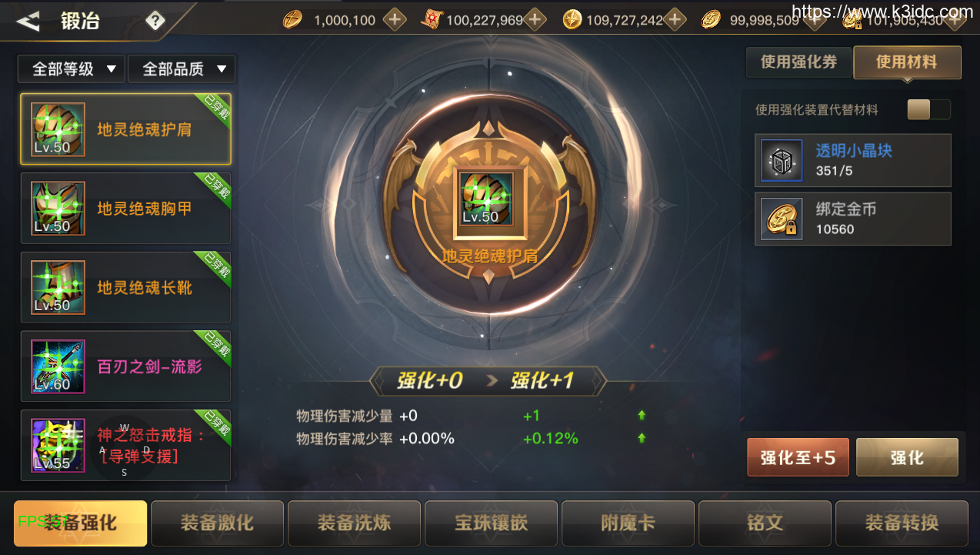Open the 装备转换 bottom tab

tap(902, 523)
